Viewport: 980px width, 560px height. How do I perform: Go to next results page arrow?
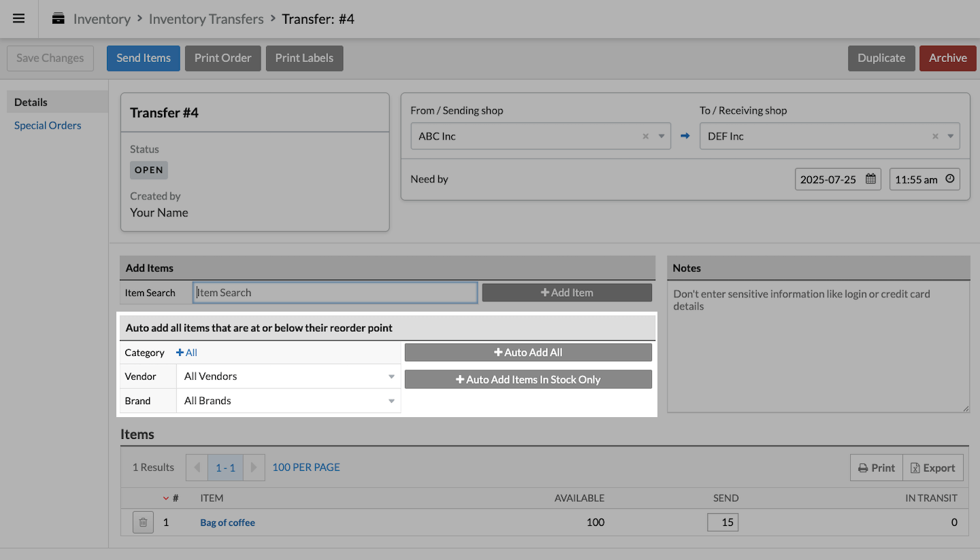pyautogui.click(x=254, y=467)
